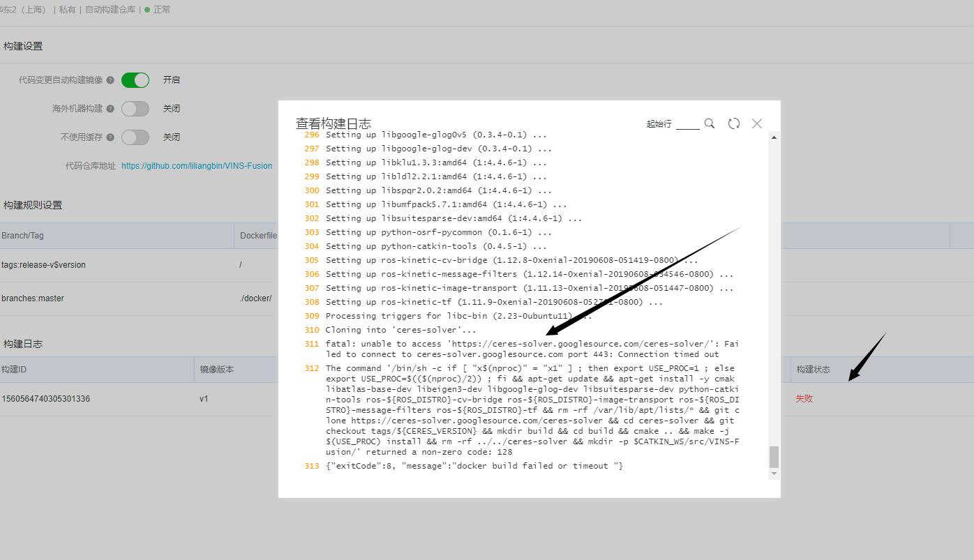Click log line 312 command text
974x560 pixels.
(532, 410)
